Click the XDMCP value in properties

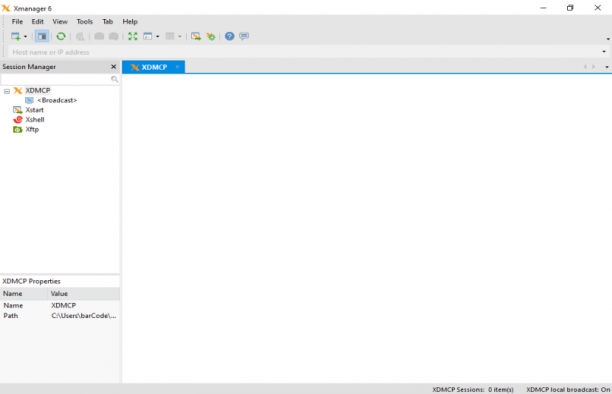click(x=63, y=305)
